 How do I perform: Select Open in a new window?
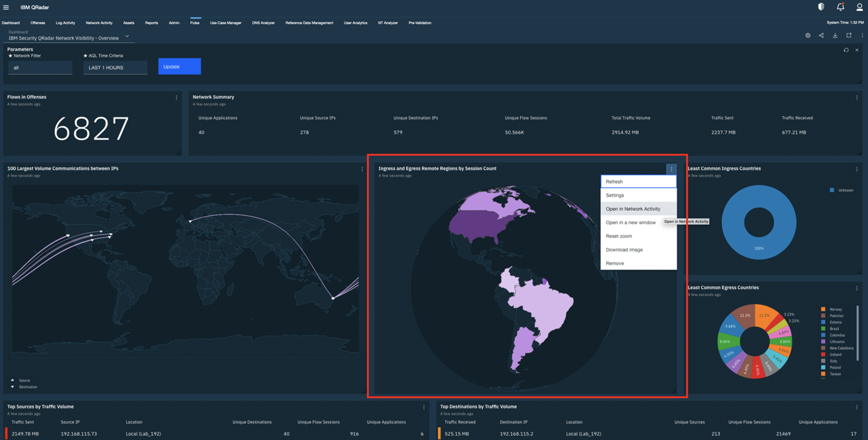[x=639, y=222]
